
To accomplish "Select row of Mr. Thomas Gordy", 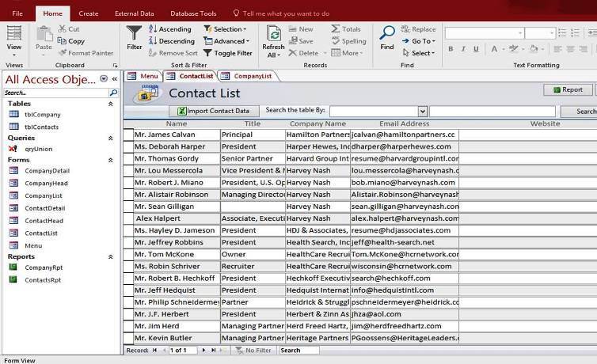I will click(x=128, y=159).
